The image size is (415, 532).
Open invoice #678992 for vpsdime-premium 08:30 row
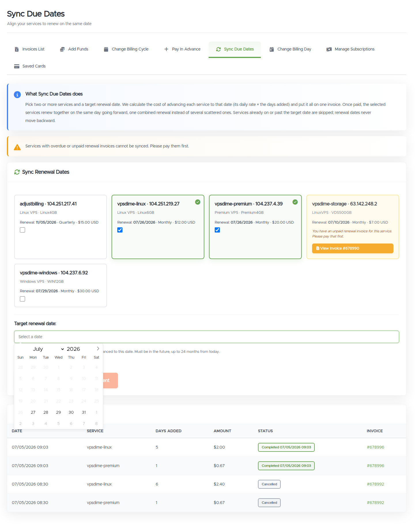[x=375, y=503]
